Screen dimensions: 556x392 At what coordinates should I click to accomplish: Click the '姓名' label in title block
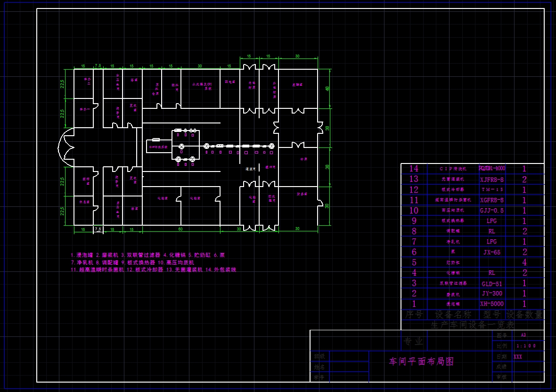(x=319, y=367)
